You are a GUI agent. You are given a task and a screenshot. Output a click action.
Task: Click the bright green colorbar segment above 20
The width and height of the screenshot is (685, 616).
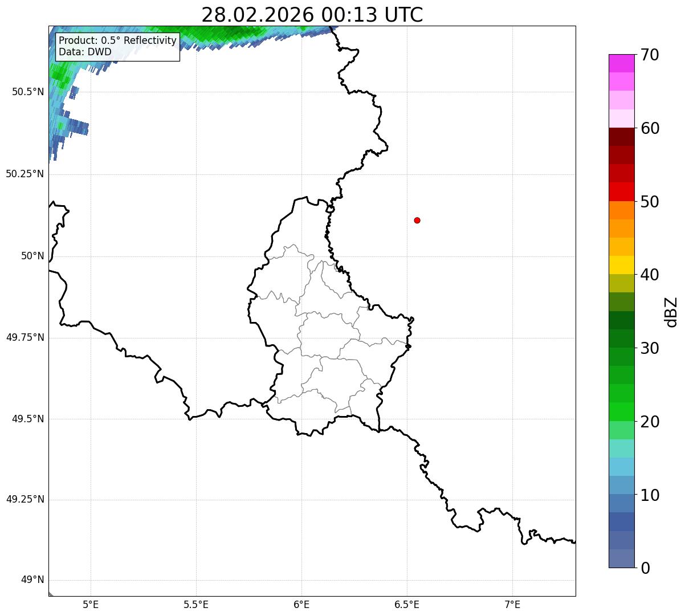click(621, 412)
